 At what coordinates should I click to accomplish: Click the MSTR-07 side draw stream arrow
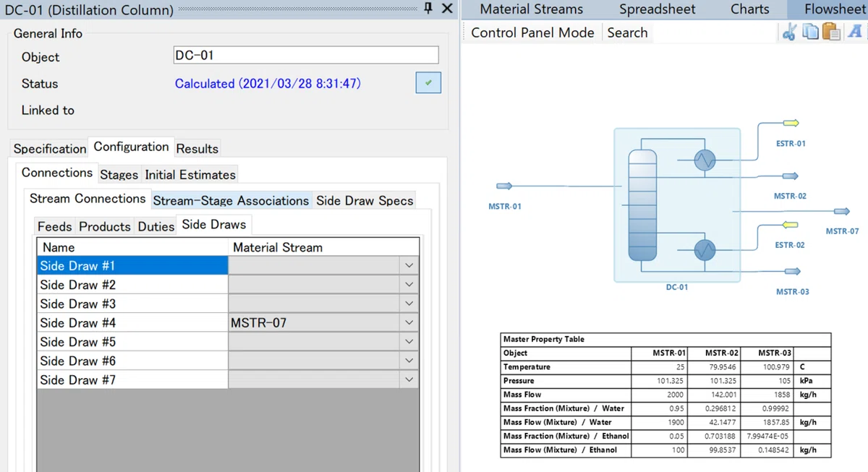pos(841,211)
